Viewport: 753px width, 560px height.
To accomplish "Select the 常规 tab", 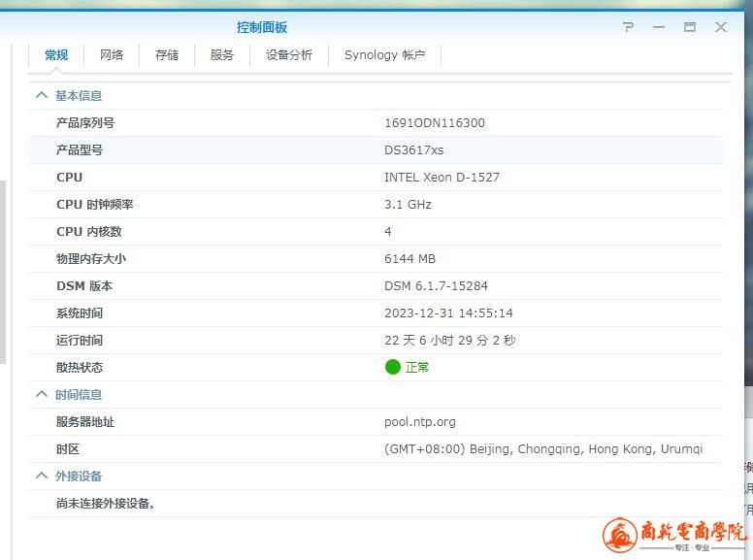I will point(56,55).
